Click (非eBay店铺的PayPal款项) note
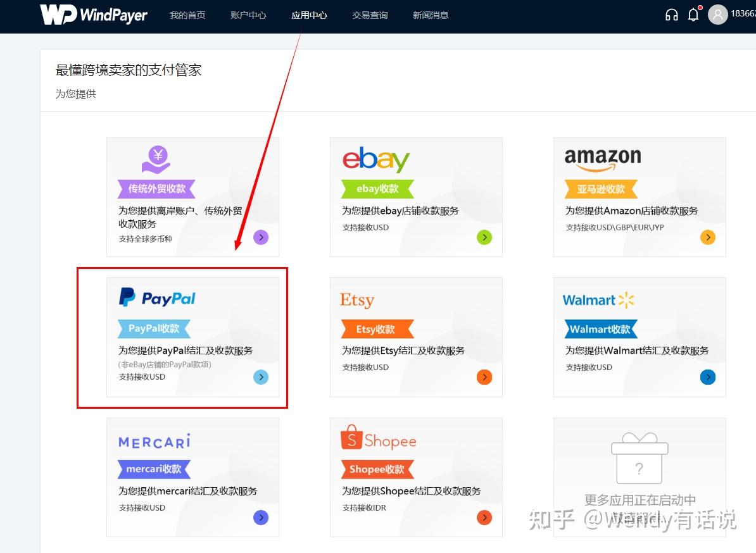The width and height of the screenshot is (756, 553). (165, 364)
